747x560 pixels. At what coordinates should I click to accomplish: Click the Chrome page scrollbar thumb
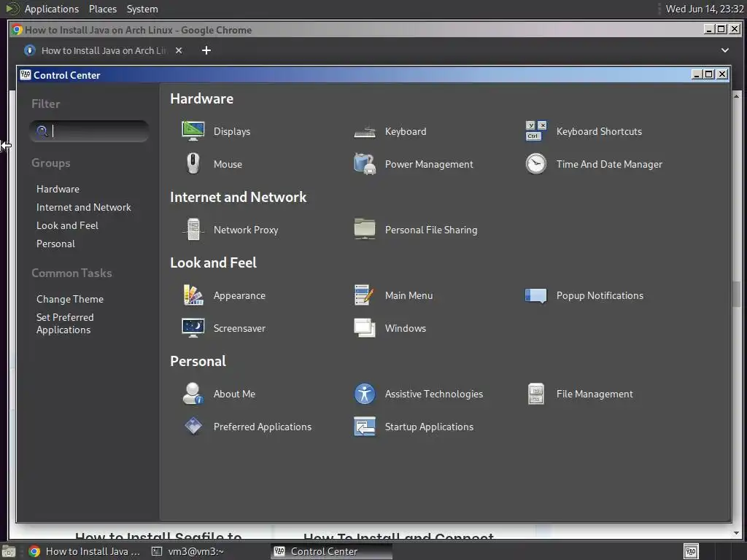click(737, 295)
